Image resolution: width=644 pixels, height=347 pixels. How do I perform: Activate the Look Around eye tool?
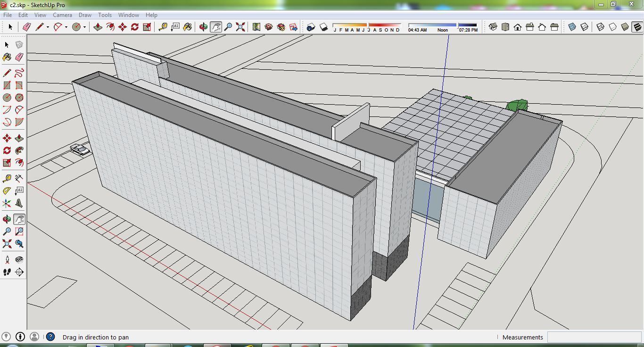[x=19, y=260]
